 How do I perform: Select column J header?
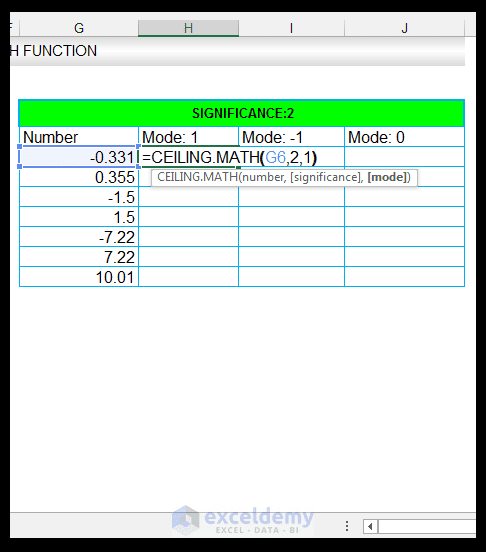pos(404,28)
